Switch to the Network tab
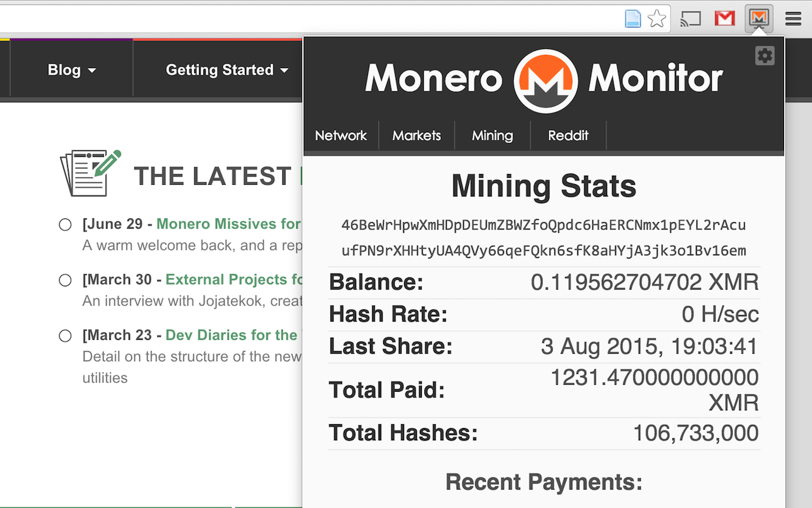Viewport: 812px width, 508px height. 341,135
